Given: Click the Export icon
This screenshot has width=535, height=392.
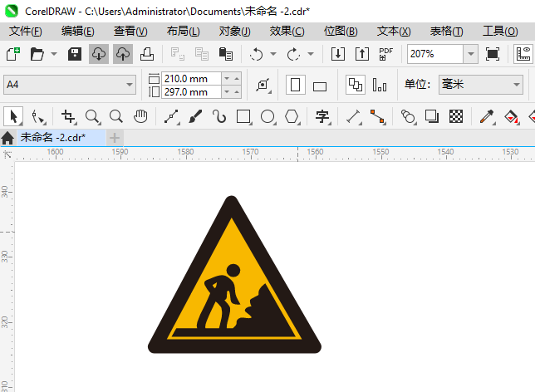Looking at the screenshot, I should coord(362,54).
